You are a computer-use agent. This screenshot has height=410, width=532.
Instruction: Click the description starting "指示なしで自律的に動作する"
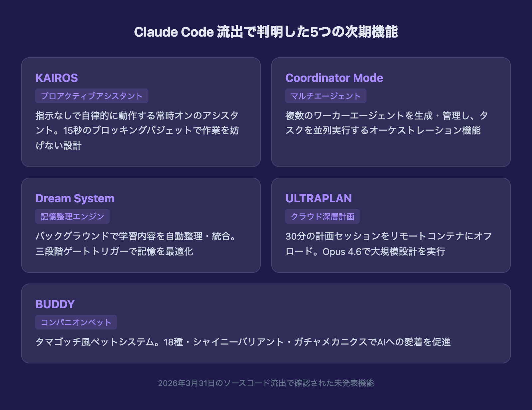[137, 130]
